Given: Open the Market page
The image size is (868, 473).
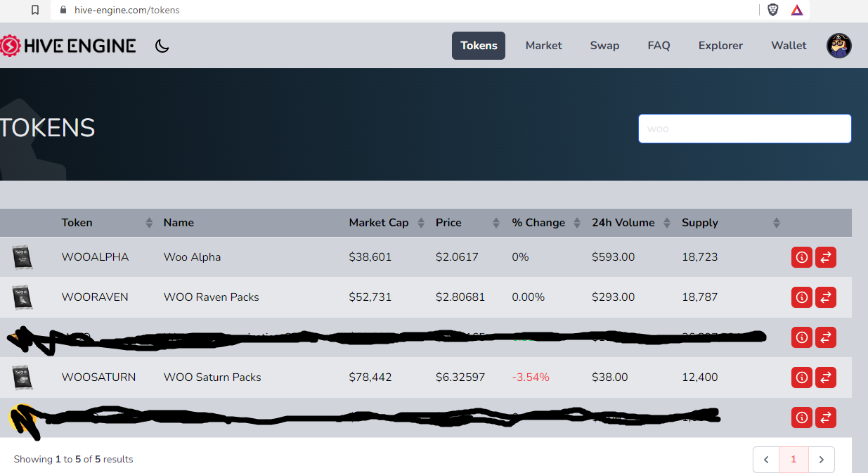Looking at the screenshot, I should (x=544, y=46).
